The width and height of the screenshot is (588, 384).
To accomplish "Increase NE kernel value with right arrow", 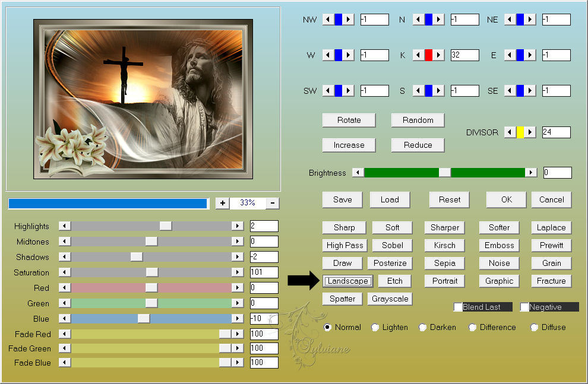I will pos(530,19).
